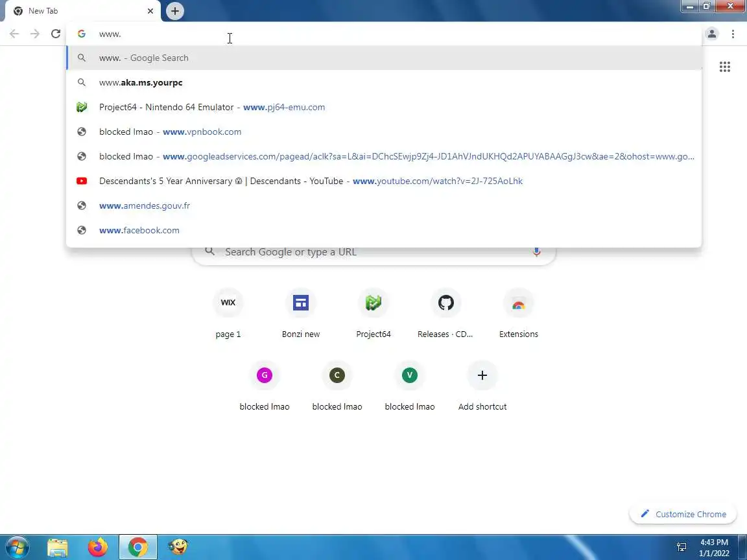747x560 pixels.
Task: Click in the address bar with www. text
Action: pos(383,34)
